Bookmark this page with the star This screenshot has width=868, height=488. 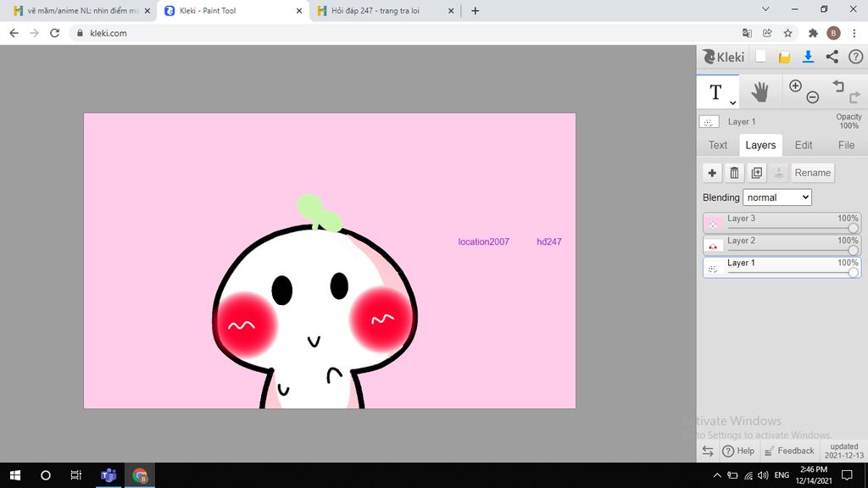point(787,33)
